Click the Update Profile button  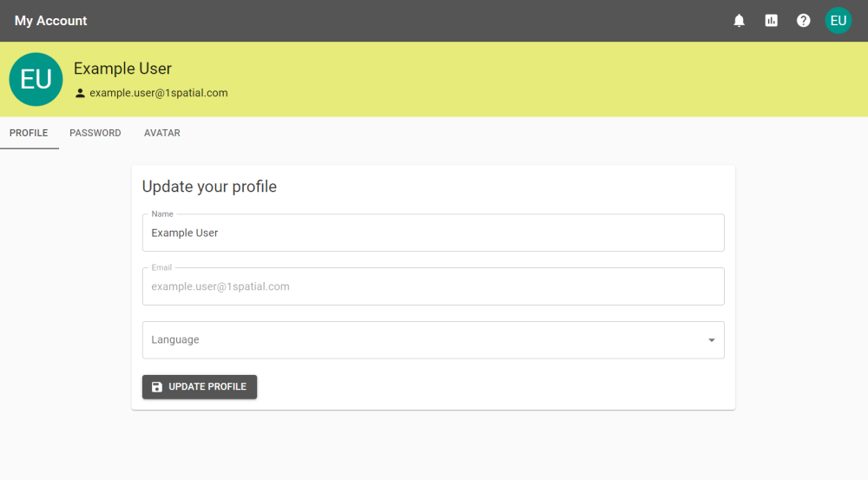point(200,387)
